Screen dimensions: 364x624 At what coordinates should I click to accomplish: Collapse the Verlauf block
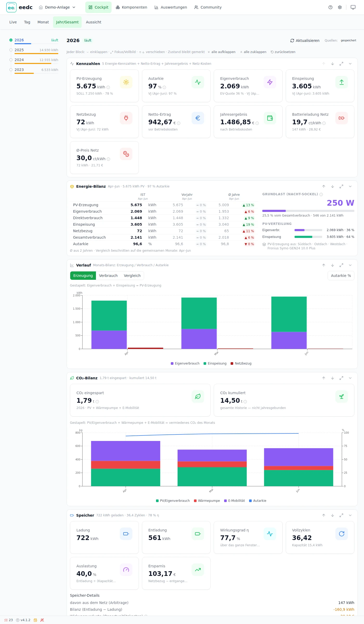pos(350,265)
